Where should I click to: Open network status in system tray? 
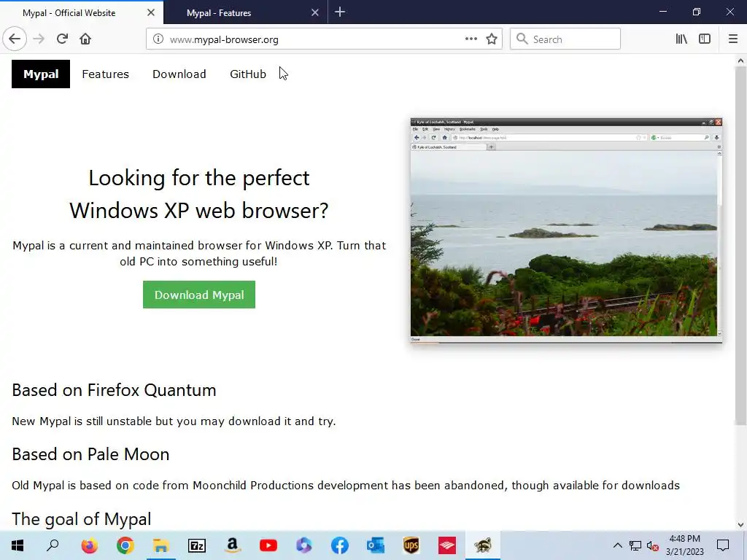point(635,545)
